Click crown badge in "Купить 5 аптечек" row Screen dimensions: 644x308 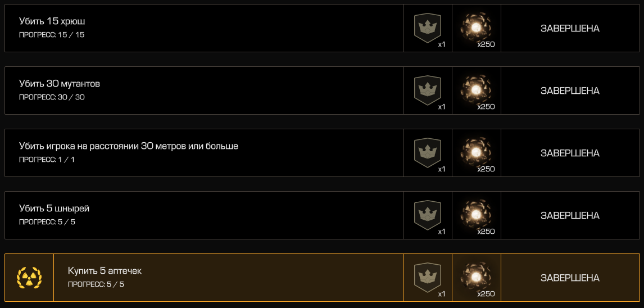(427, 278)
